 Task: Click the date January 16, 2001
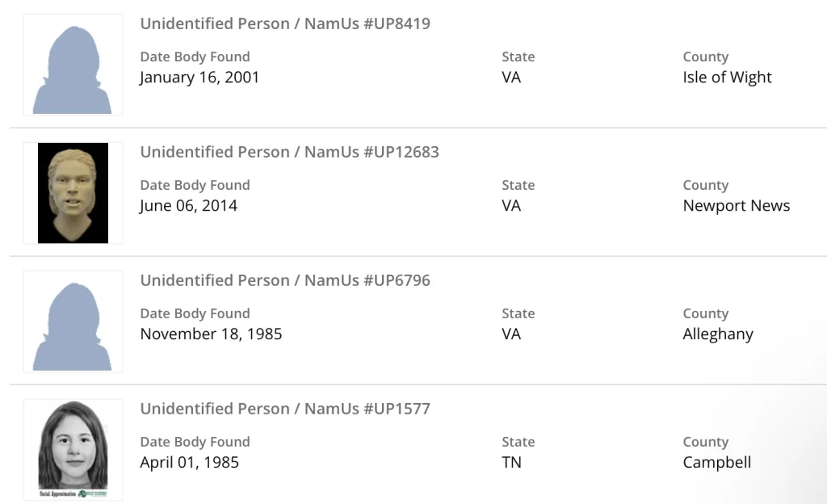point(199,78)
